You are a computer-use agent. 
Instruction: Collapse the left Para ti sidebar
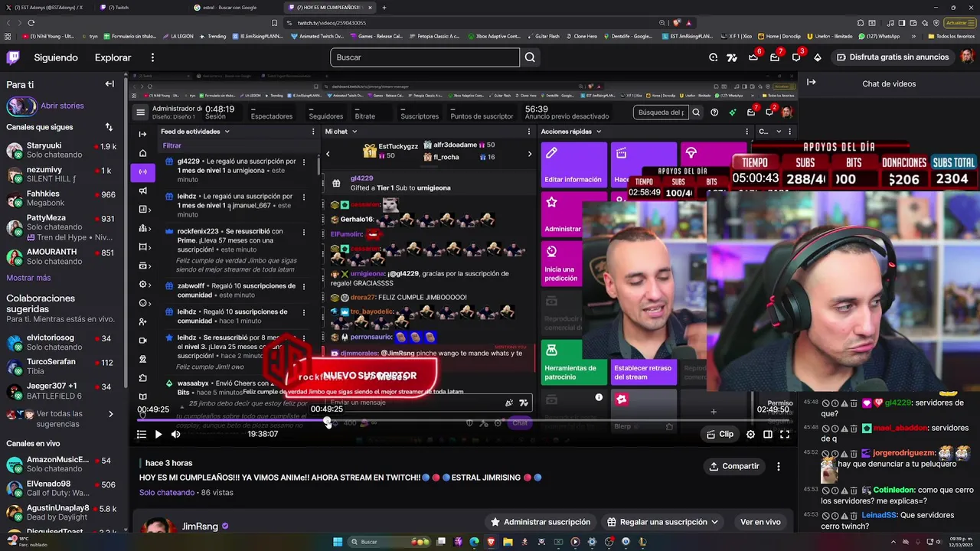pos(109,84)
